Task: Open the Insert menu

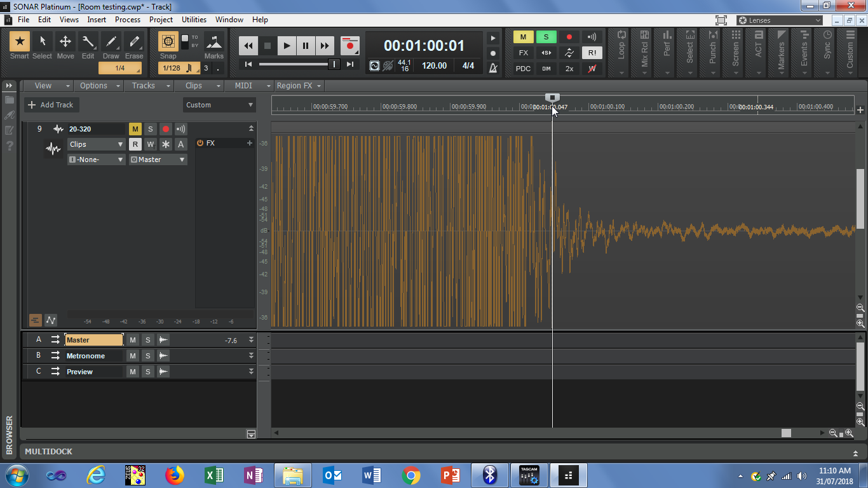Action: pyautogui.click(x=97, y=20)
